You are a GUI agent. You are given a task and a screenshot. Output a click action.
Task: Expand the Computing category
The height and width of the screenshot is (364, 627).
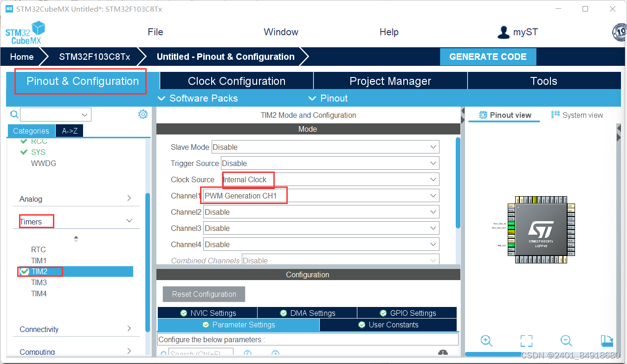coord(76,352)
